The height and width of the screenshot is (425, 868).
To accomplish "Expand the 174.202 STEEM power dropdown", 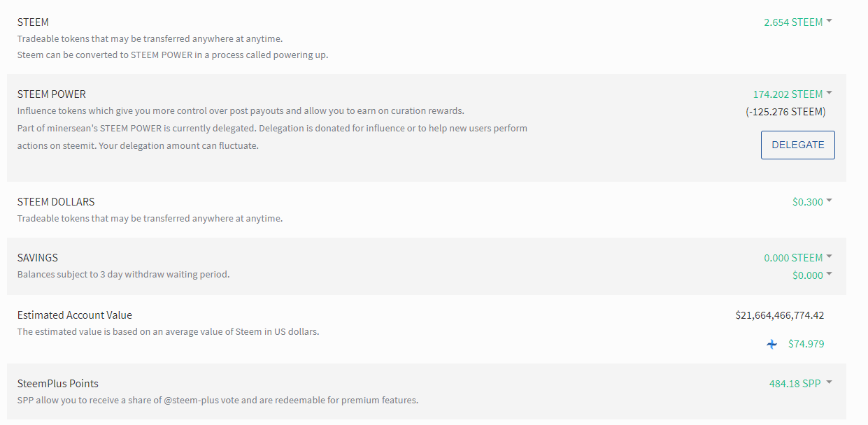I will click(x=792, y=94).
